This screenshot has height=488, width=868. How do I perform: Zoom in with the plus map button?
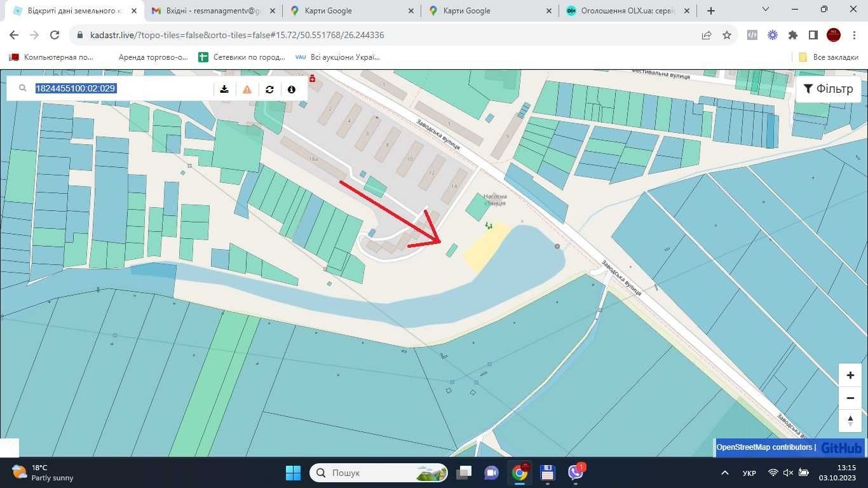click(x=850, y=375)
